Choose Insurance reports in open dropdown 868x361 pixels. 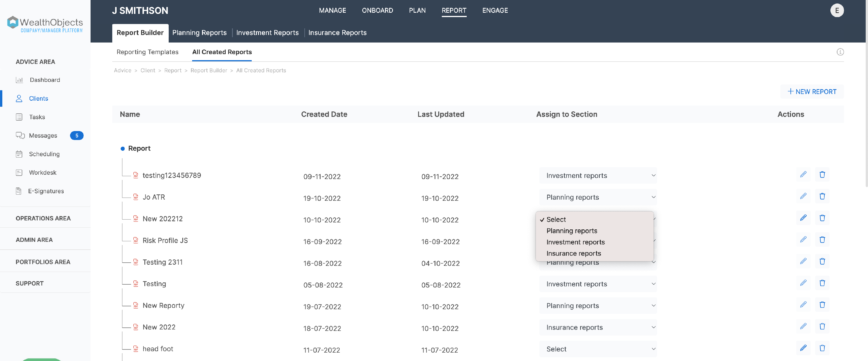tap(594, 254)
